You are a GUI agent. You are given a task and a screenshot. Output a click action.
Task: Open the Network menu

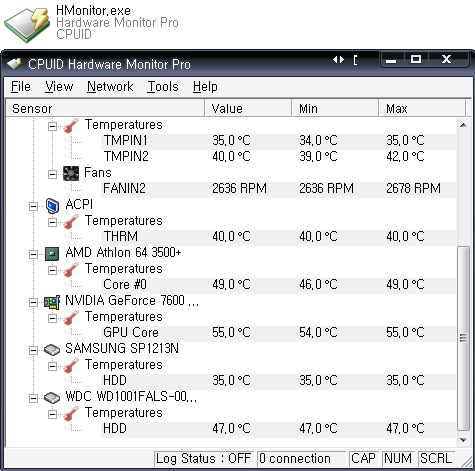pyautogui.click(x=110, y=87)
